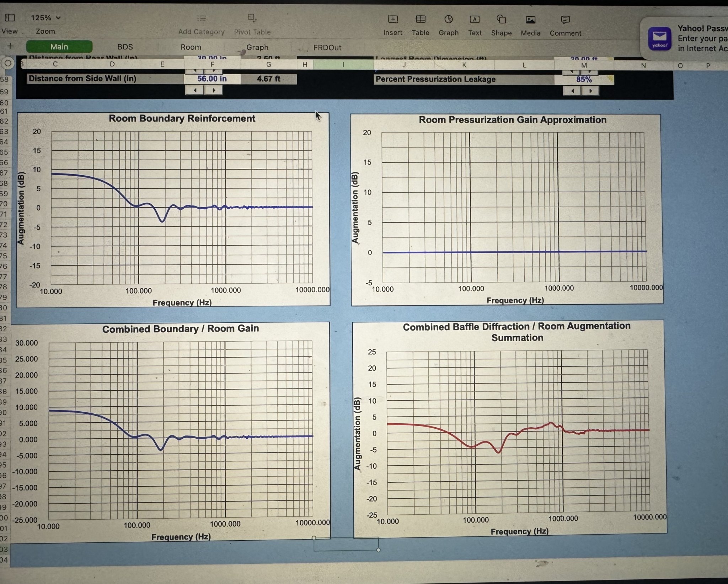Switch to the Graph sheet tab
This screenshot has height=584, width=728.
[x=257, y=47]
